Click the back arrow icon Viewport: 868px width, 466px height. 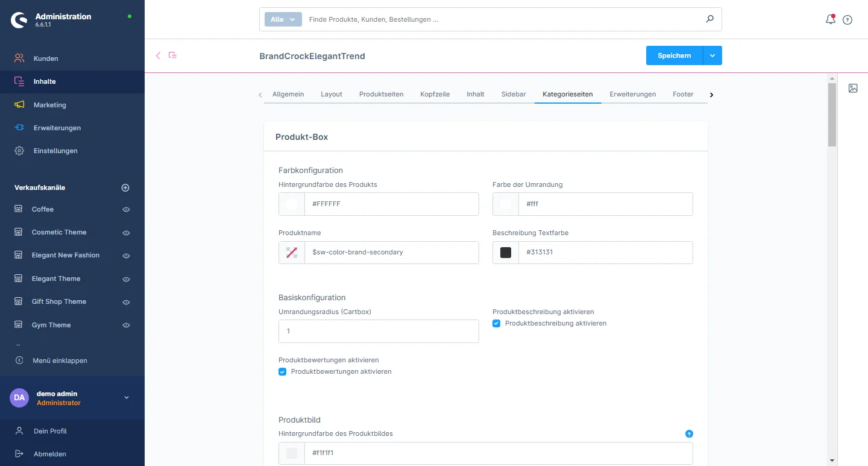pos(159,55)
